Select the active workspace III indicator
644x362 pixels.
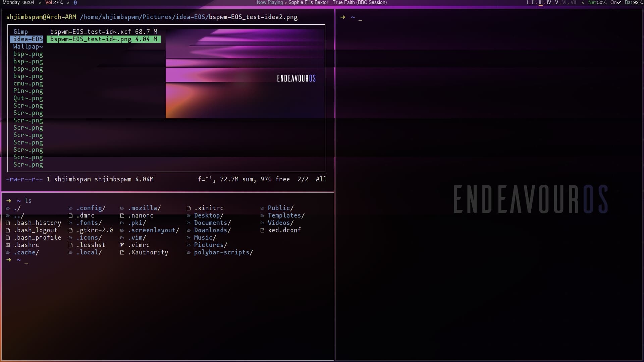point(540,3)
